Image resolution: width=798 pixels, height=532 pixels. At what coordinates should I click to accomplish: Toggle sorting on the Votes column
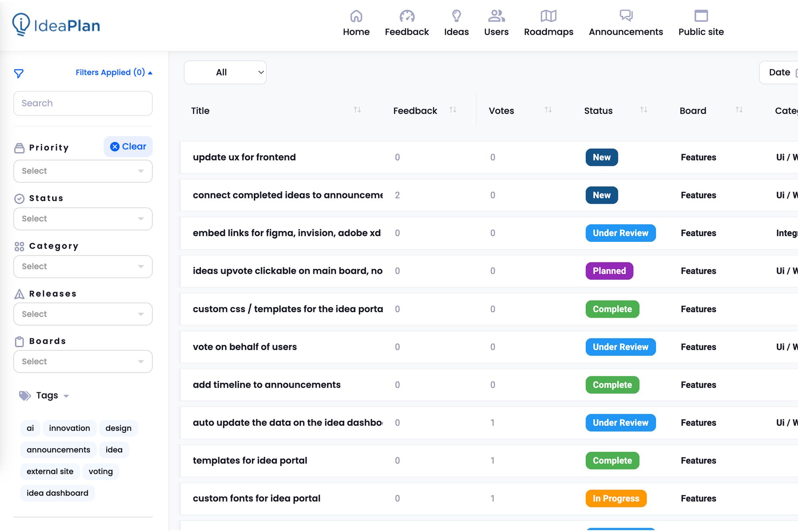548,111
